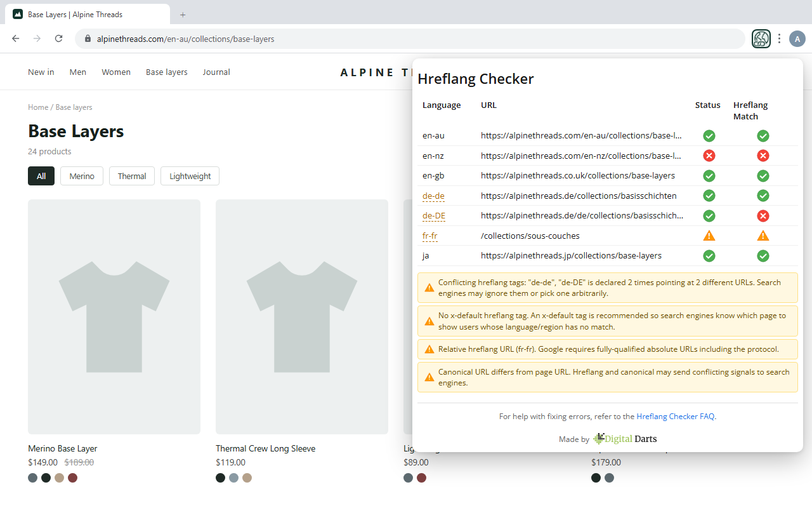This screenshot has width=812, height=508.
Task: Click the Hreflang Match error icon for en-nz
Action: 763,156
